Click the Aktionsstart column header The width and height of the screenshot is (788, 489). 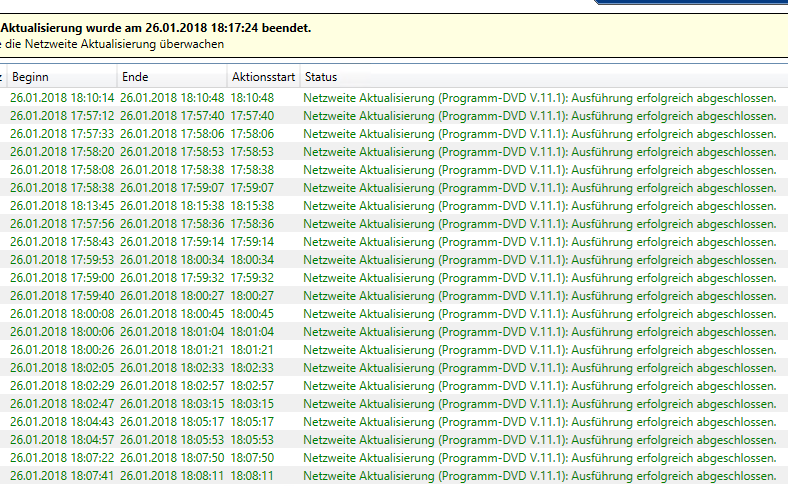[263, 77]
